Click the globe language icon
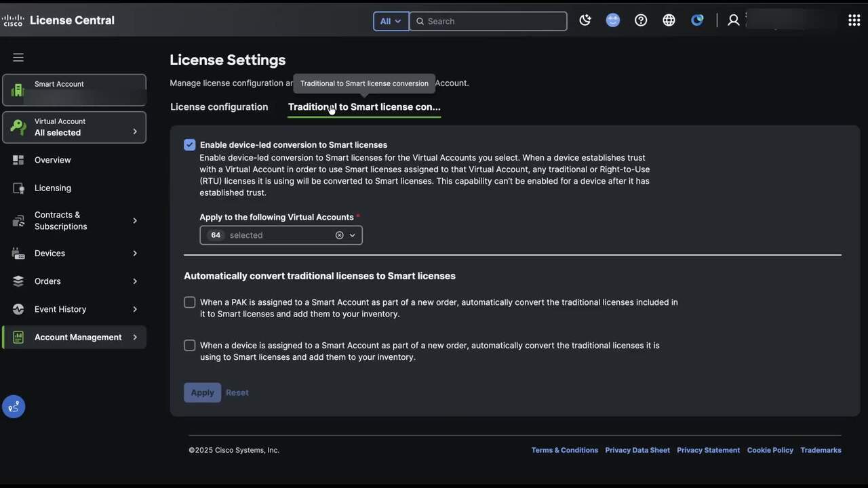 pos(669,20)
